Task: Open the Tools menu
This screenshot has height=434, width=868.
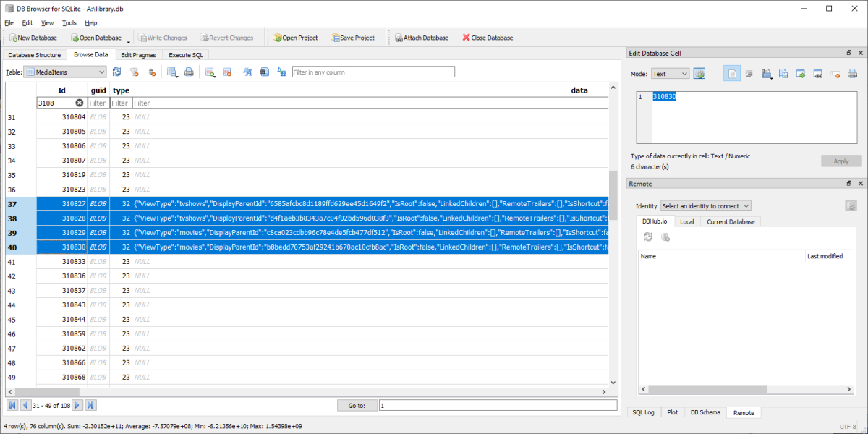Action: pyautogui.click(x=69, y=23)
